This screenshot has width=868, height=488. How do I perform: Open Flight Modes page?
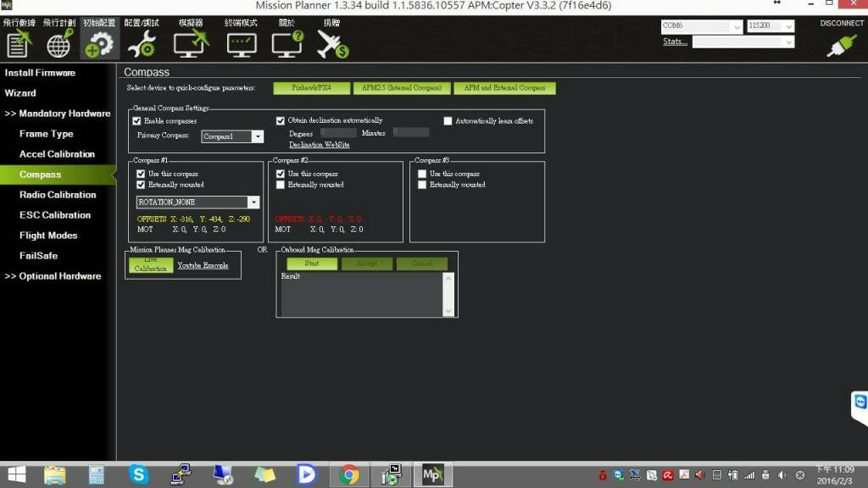coord(48,236)
